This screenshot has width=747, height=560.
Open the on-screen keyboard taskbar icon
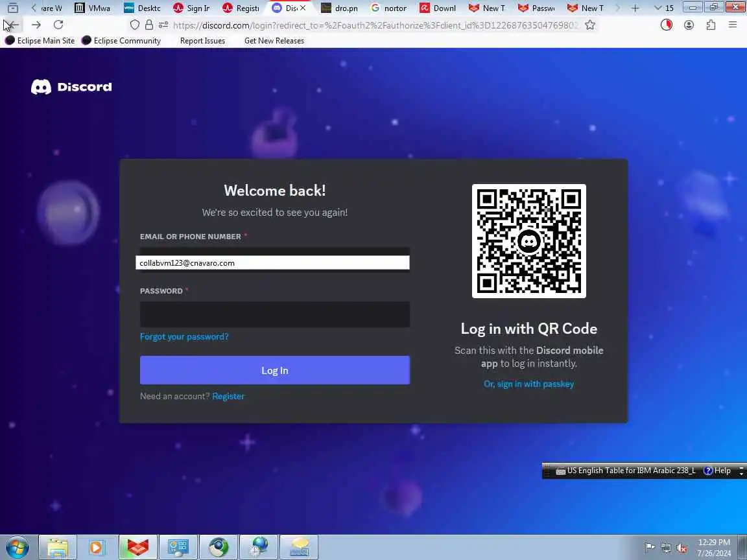click(x=299, y=548)
